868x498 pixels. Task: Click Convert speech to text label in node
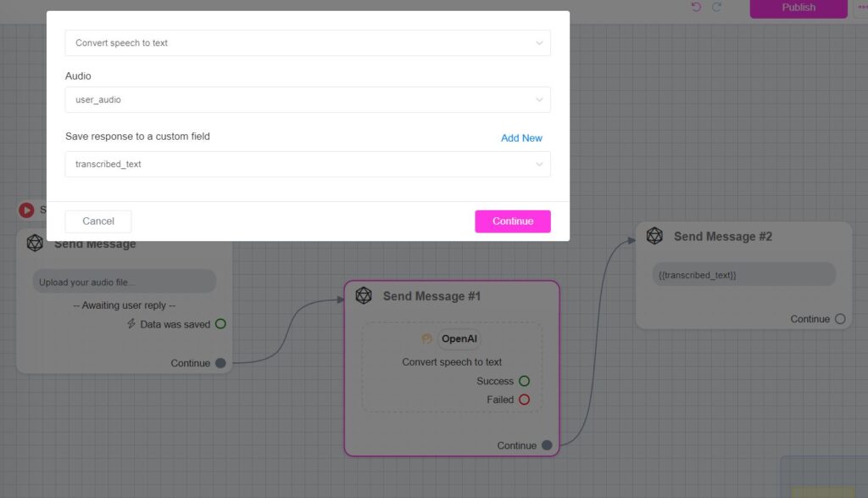pyautogui.click(x=452, y=361)
